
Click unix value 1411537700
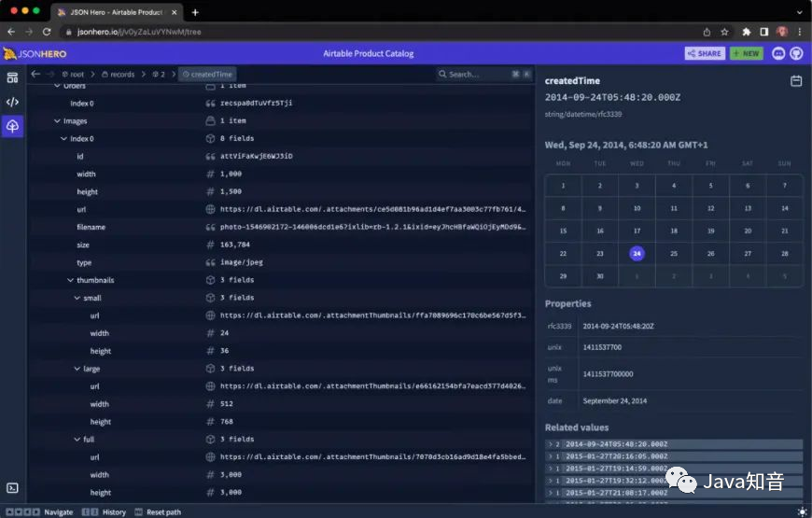(x=602, y=347)
